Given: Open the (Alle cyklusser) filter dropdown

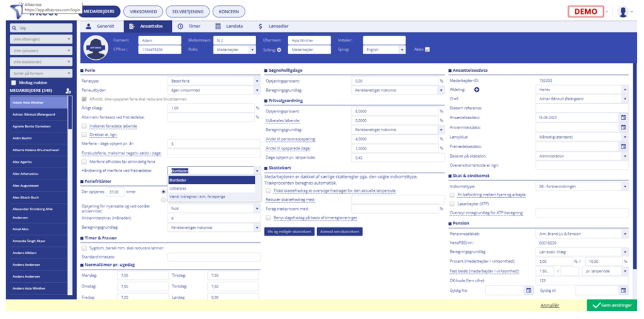Looking at the screenshot, I should [x=41, y=51].
